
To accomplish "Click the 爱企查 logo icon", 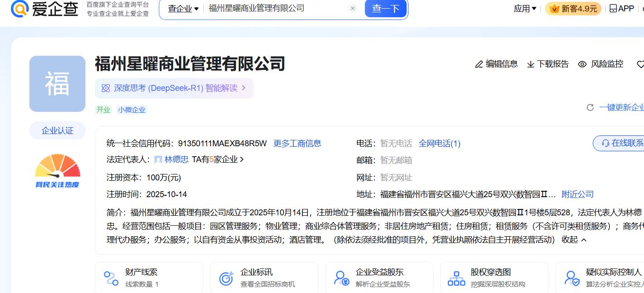I will 20,9.
